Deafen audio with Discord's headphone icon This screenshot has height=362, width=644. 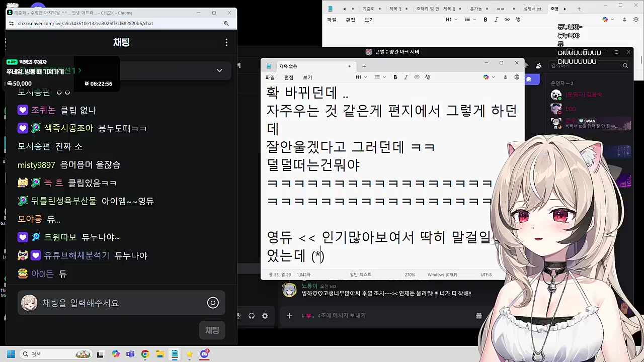pos(251,315)
